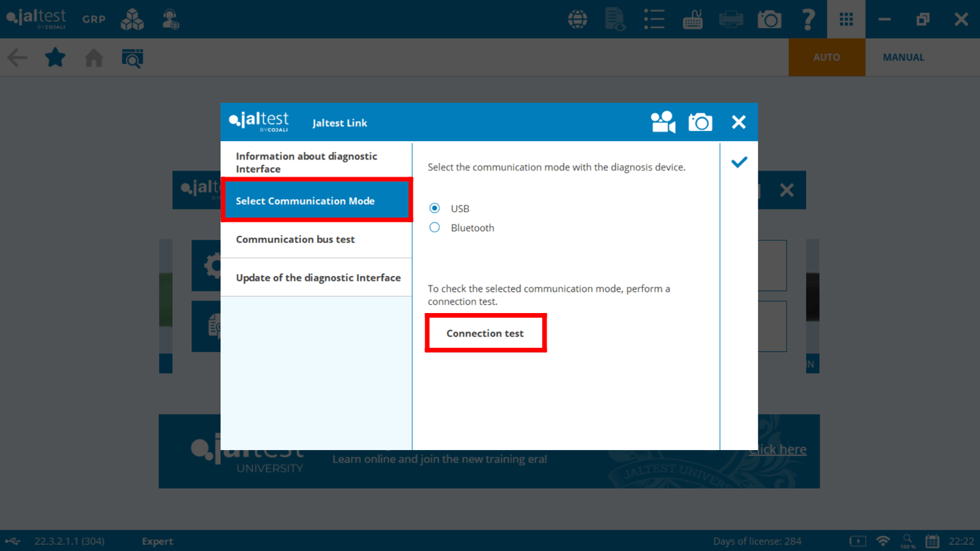
Task: Open the document report viewer icon
Action: tap(616, 19)
